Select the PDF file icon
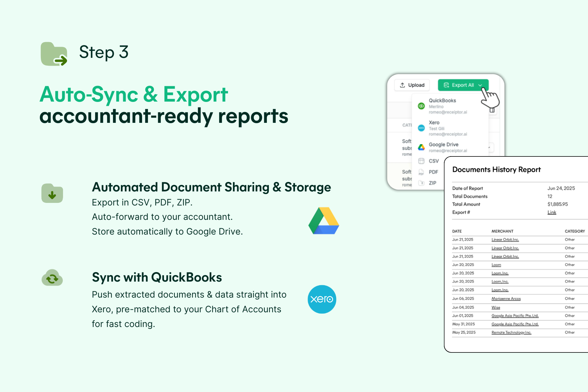The width and height of the screenshot is (588, 392). pyautogui.click(x=421, y=172)
